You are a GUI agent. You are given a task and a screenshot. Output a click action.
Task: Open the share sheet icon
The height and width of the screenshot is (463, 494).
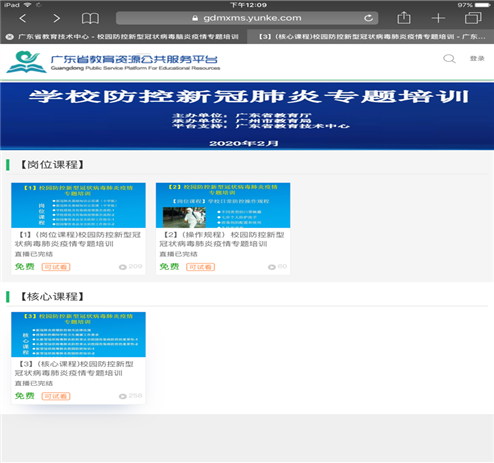[x=404, y=17]
